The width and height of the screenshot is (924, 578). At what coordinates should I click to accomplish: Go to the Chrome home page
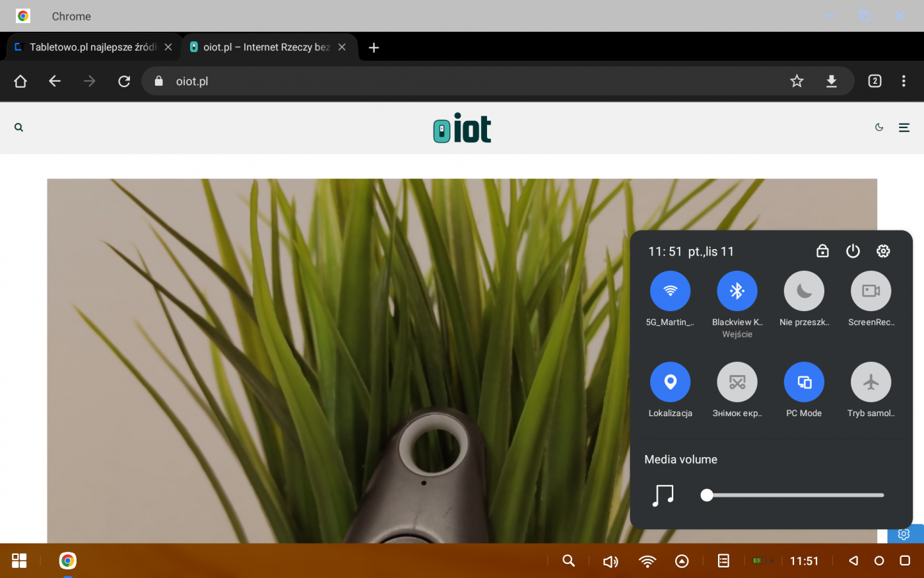20,81
